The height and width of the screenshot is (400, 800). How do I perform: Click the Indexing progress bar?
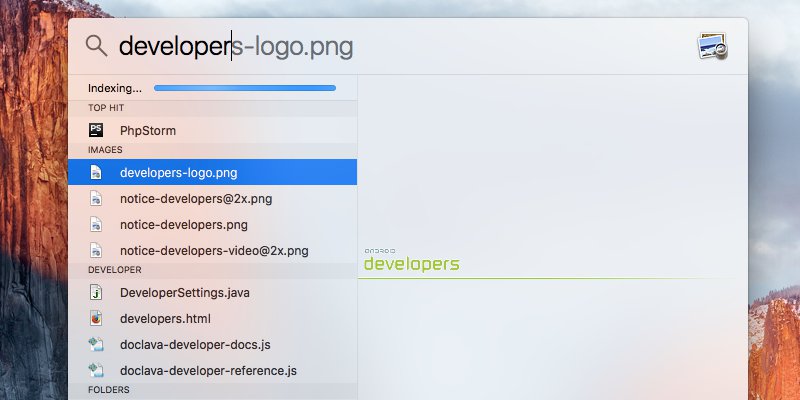tap(245, 88)
